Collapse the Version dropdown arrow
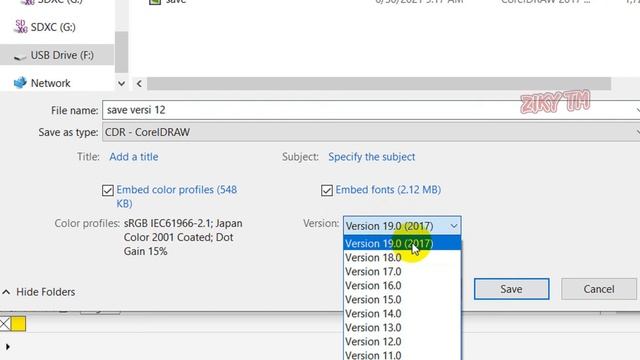 454,226
